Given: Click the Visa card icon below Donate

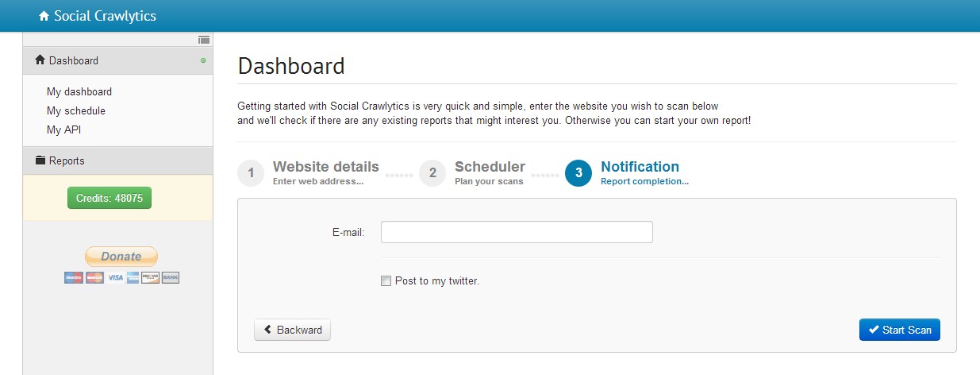Looking at the screenshot, I should (116, 277).
